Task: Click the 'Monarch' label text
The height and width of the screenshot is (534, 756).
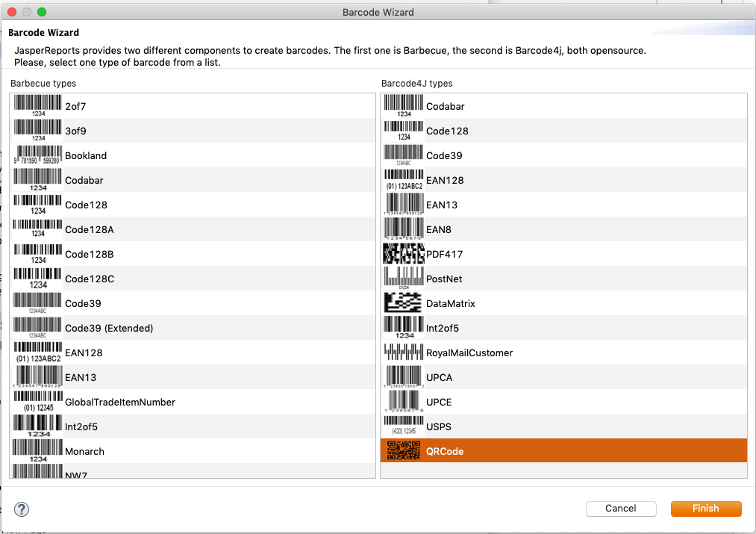Action: (85, 451)
